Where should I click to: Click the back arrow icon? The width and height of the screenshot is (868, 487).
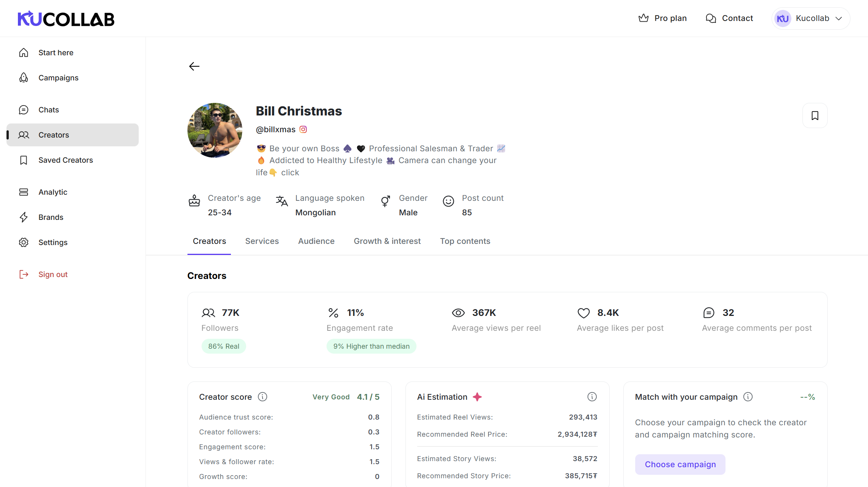tap(194, 66)
